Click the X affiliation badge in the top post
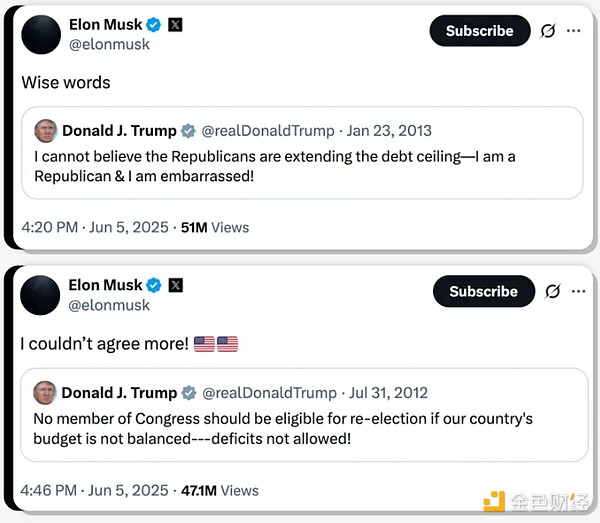 [x=176, y=25]
